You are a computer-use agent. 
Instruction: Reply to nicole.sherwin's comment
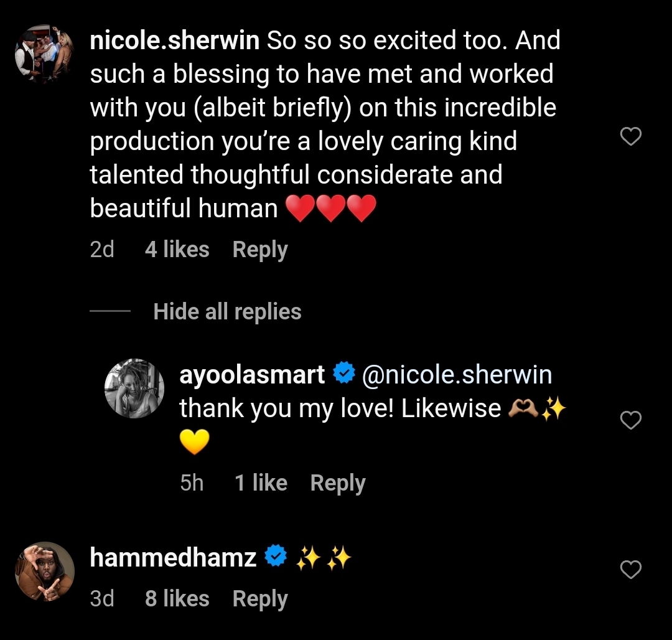(x=260, y=250)
